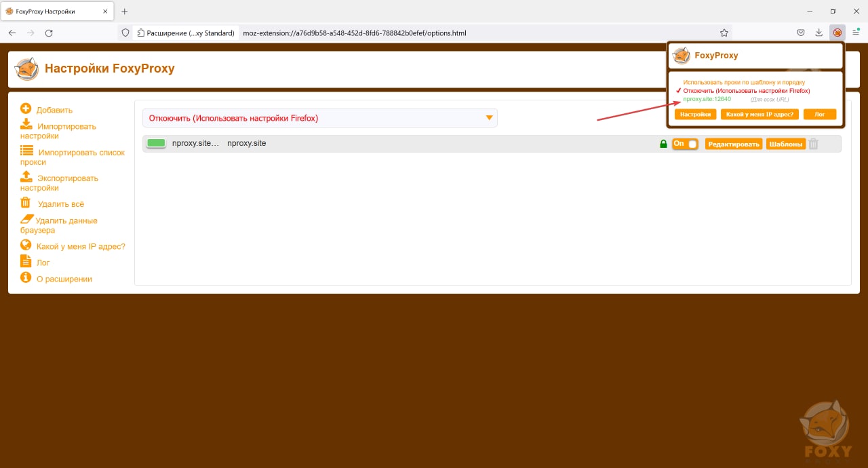868x468 pixels.
Task: Click the Добавить plus icon in sidebar
Action: tap(26, 109)
